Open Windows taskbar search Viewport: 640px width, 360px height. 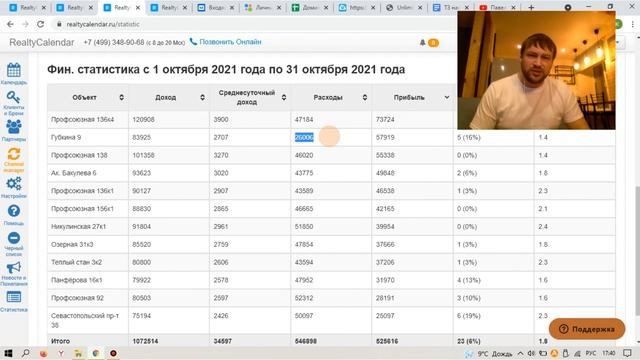click(25, 353)
